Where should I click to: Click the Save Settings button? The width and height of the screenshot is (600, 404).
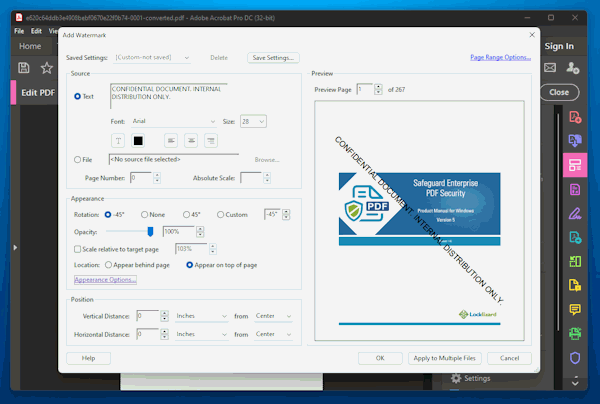click(x=273, y=58)
